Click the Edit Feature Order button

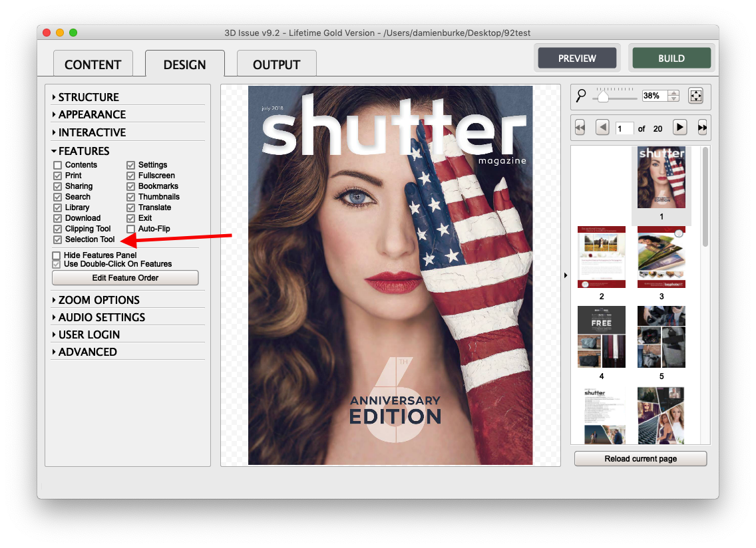125,278
